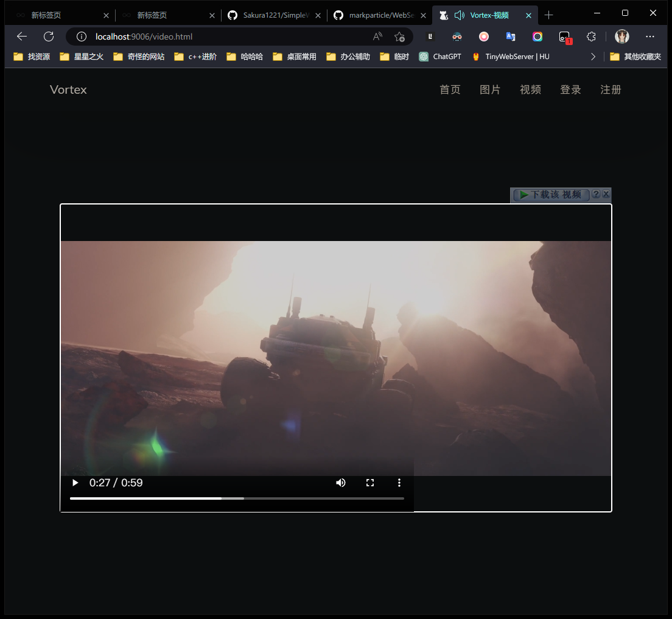This screenshot has width=672, height=619.
Task: Switch to the second 新标签页 tab
Action: pyautogui.click(x=167, y=15)
